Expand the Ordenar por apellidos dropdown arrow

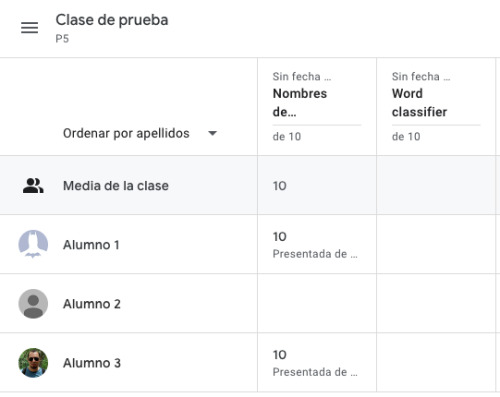(x=212, y=133)
